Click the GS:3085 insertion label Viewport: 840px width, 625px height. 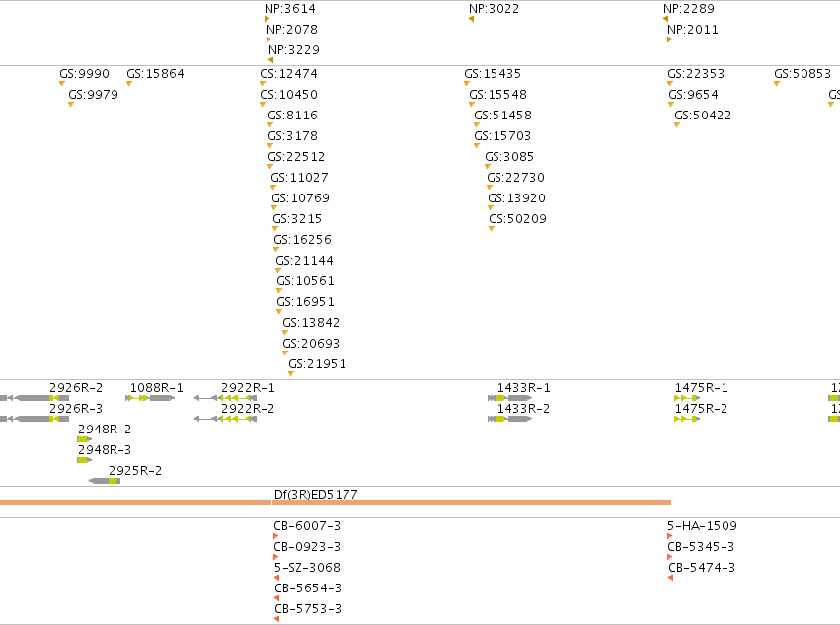coord(509,157)
